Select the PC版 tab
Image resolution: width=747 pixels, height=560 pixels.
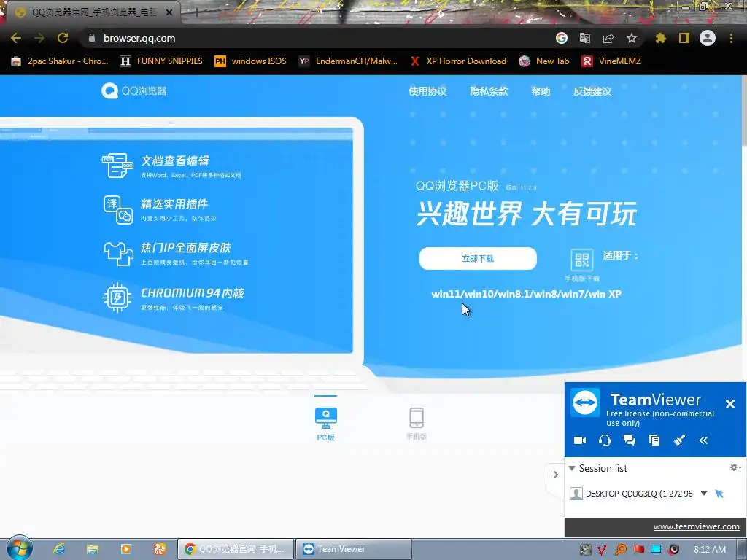pos(326,424)
